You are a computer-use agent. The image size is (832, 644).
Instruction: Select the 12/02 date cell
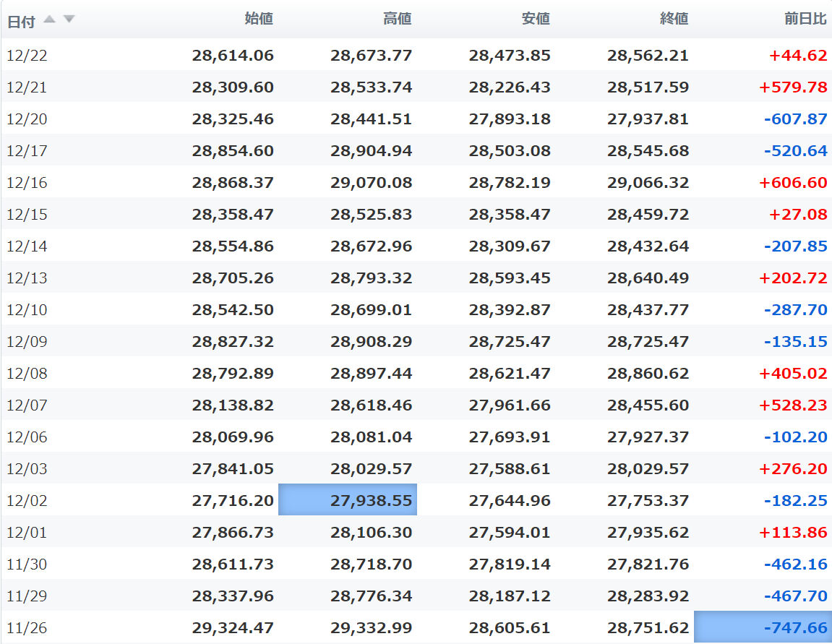tap(27, 501)
